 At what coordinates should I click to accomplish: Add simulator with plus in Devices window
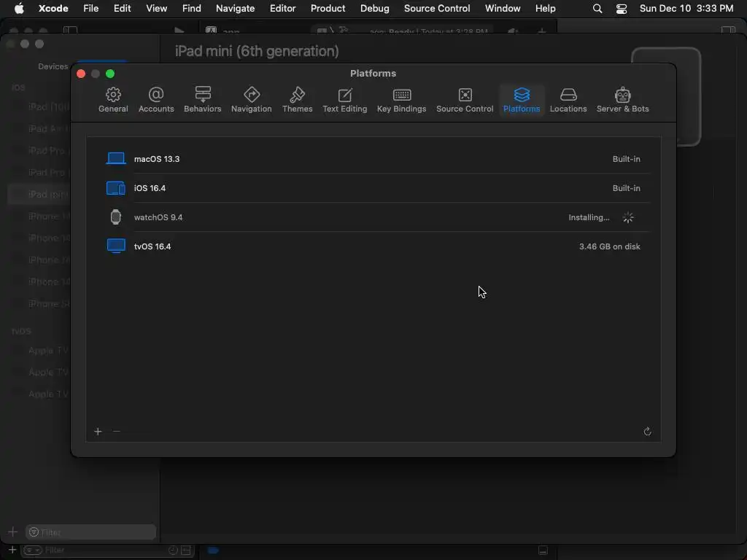click(13, 532)
